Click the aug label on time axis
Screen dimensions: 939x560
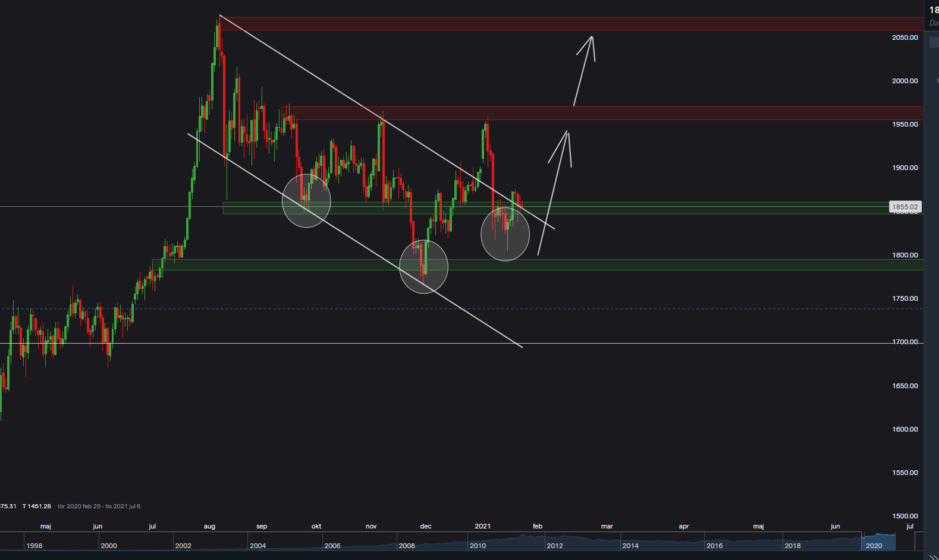coord(209,526)
